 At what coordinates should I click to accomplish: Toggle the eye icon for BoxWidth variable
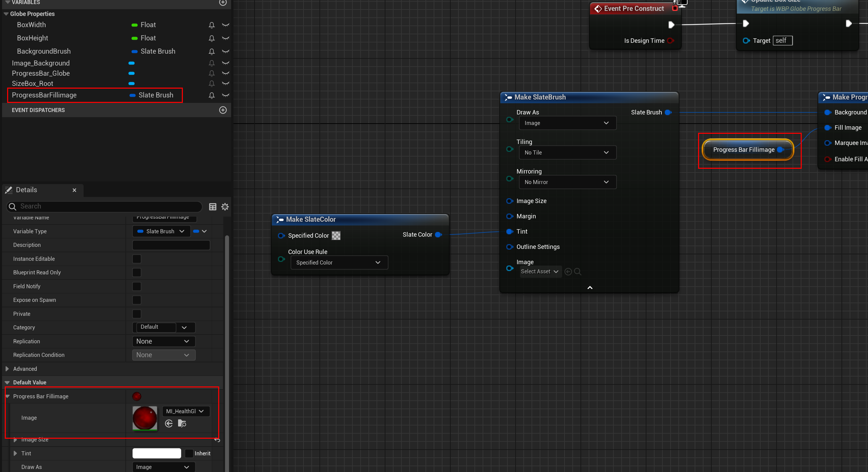click(225, 25)
